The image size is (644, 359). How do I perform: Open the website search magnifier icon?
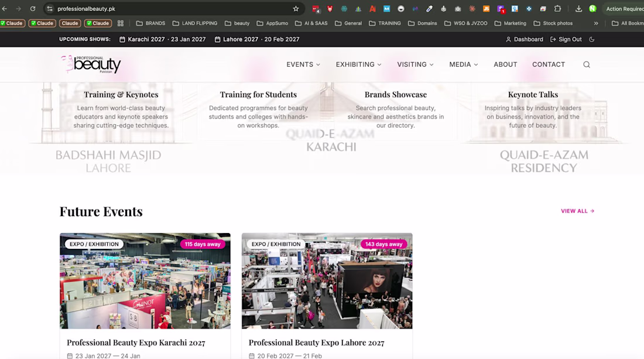[587, 64]
